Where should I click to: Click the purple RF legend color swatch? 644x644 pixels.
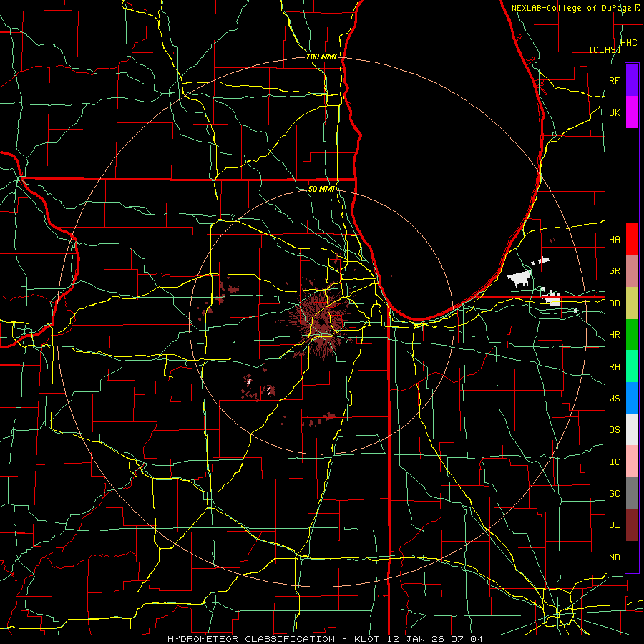click(632, 80)
